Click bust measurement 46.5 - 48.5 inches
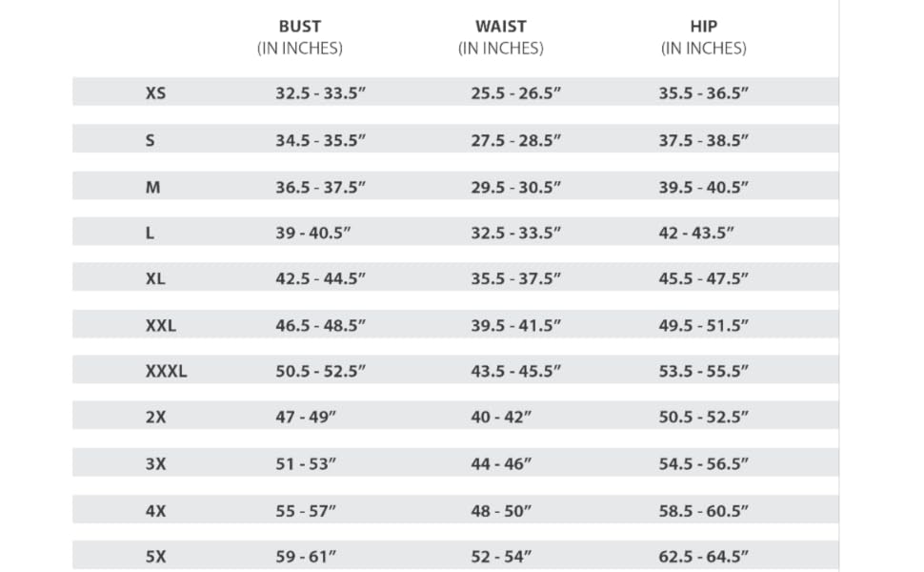Viewport: 924px width, 572px height. tap(321, 325)
